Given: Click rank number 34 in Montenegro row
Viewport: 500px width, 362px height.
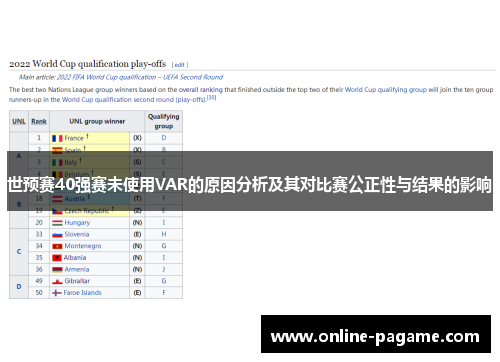Looking at the screenshot, I should tap(39, 246).
